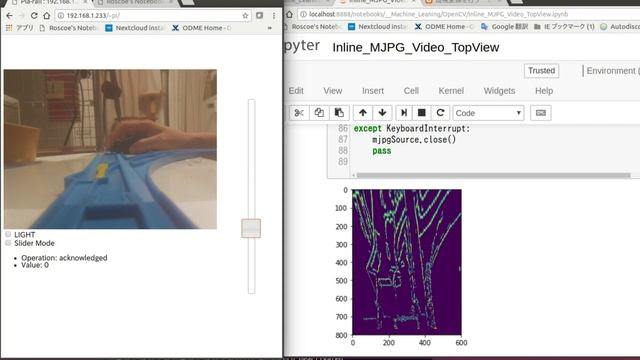Viewport: 640px width, 360px height.
Task: Enable the Slider Mode checkbox
Action: click(x=8, y=243)
